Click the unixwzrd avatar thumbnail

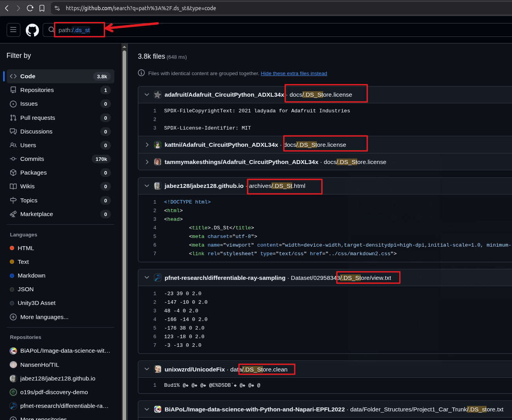click(x=157, y=369)
